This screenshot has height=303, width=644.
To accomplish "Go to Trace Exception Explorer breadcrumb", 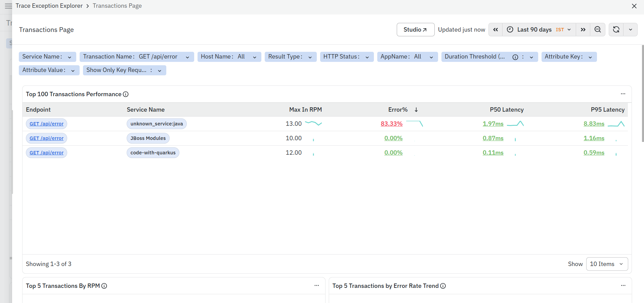I will pyautogui.click(x=49, y=6).
